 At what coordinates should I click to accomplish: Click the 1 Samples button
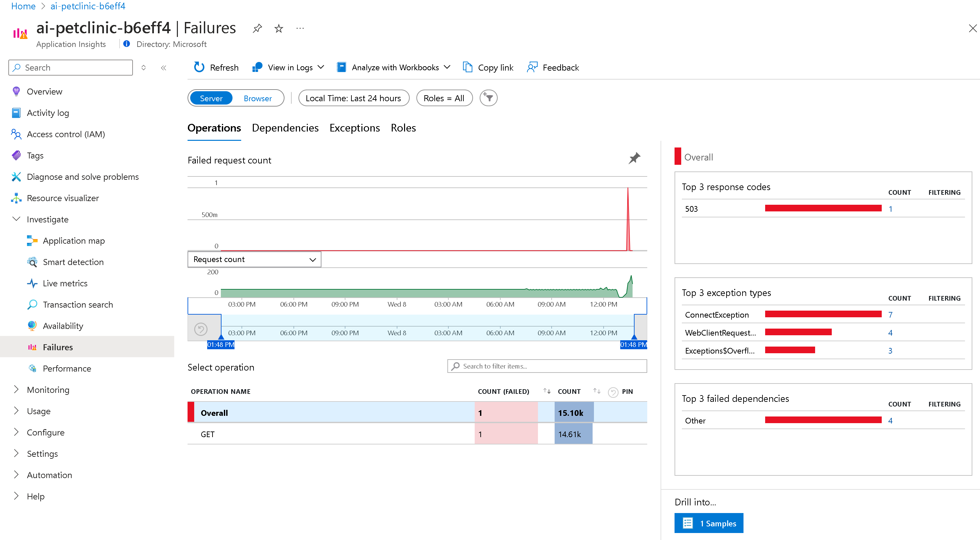click(709, 523)
